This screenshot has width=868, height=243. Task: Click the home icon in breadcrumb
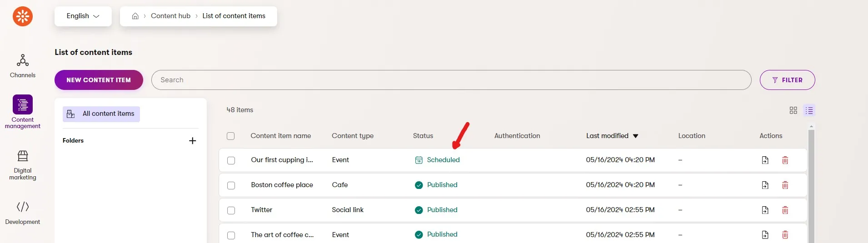click(x=135, y=16)
